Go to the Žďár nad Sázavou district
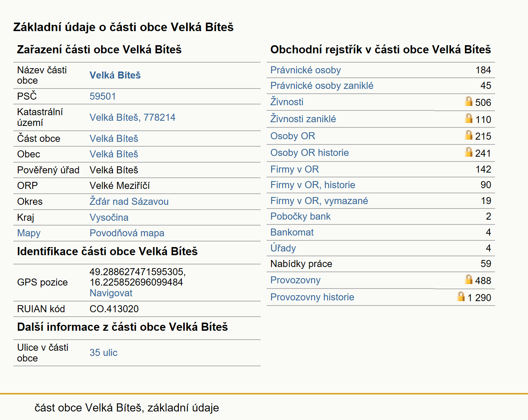Screen dimensions: 528x420 pos(129,201)
